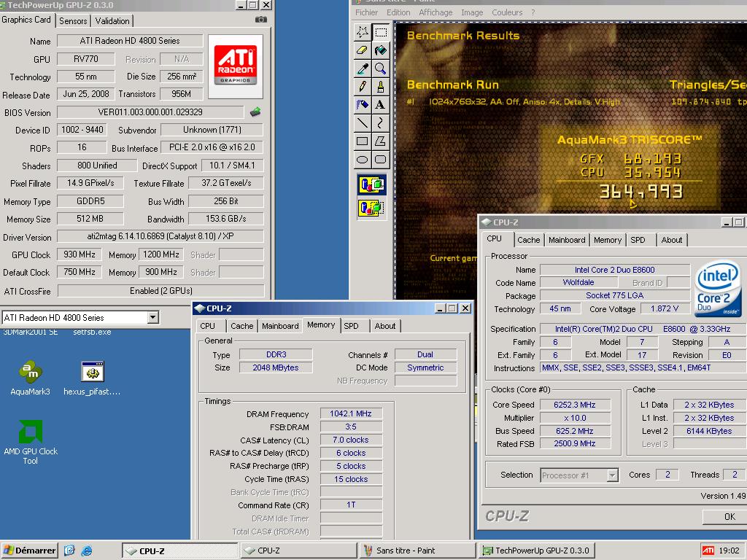
Task: Open the hexus_pifast desktop icon
Action: coord(92,378)
